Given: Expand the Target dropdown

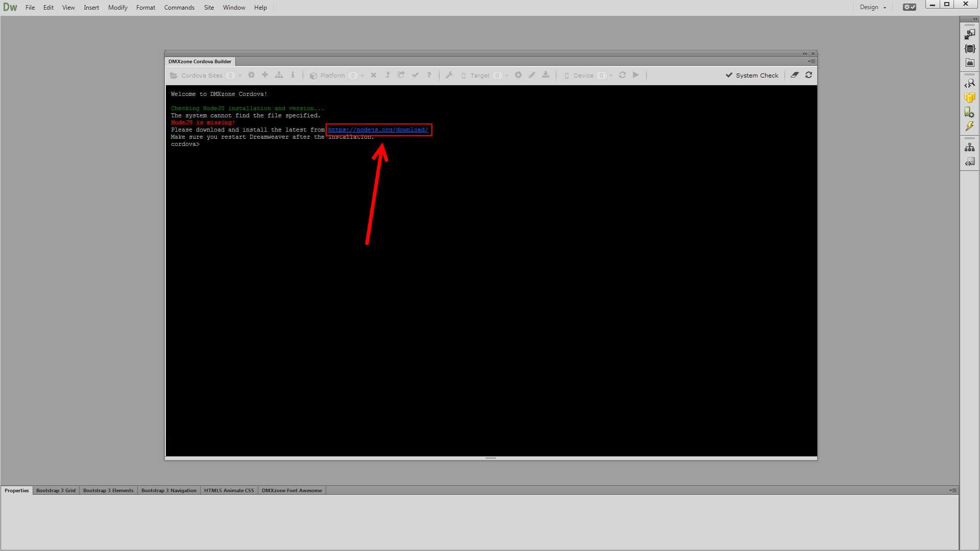Looking at the screenshot, I should click(507, 76).
